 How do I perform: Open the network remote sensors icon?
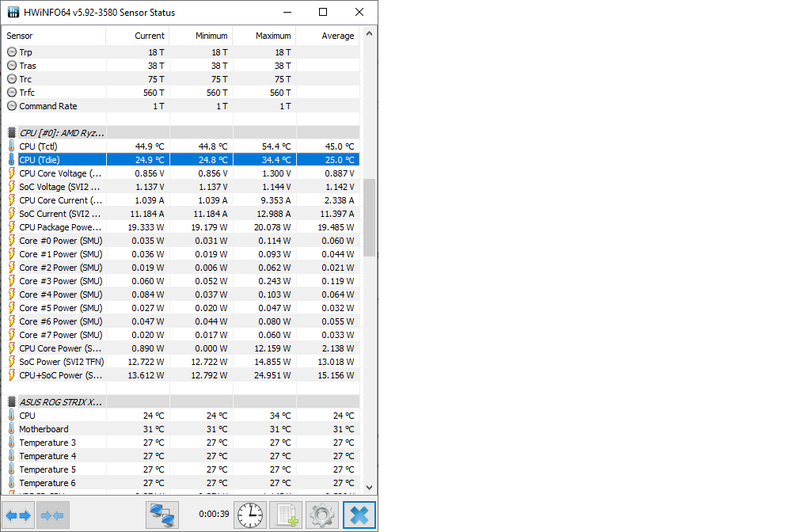click(x=161, y=515)
